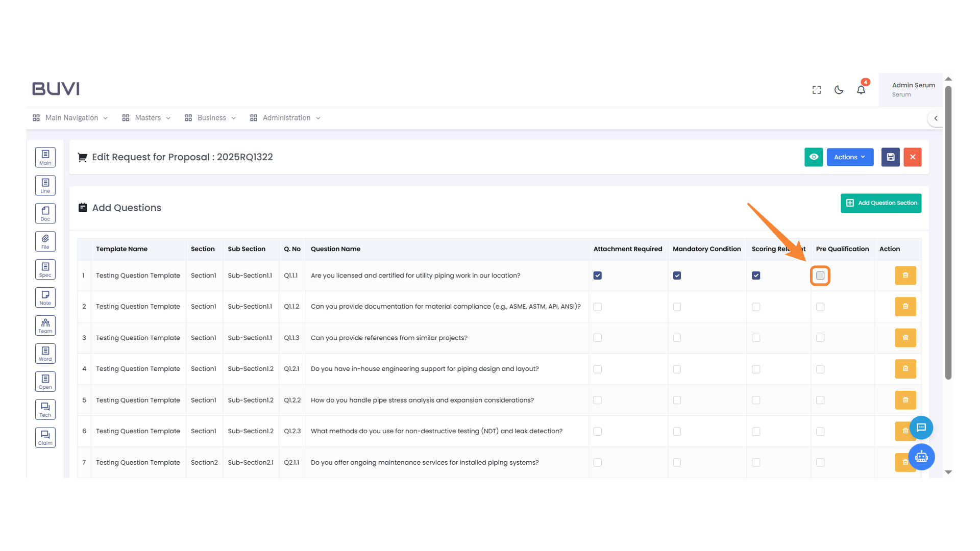This screenshot has height=551, width=980.
Task: Enable Pre Qualification for question Q1.1.1
Action: pyautogui.click(x=820, y=275)
